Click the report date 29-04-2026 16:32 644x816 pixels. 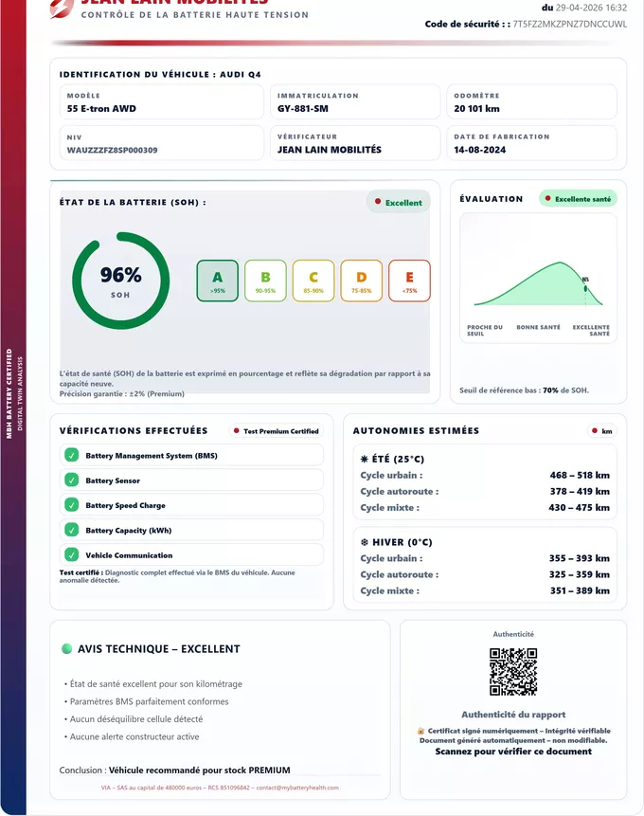click(x=591, y=8)
